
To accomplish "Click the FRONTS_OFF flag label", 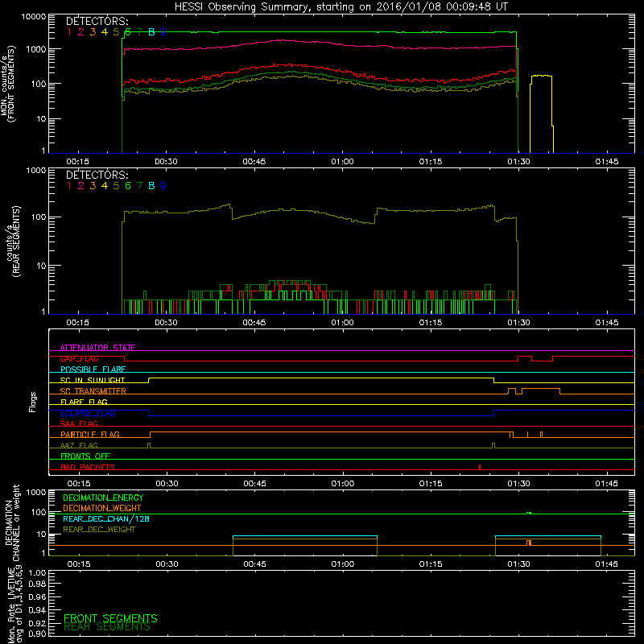I will point(85,456).
